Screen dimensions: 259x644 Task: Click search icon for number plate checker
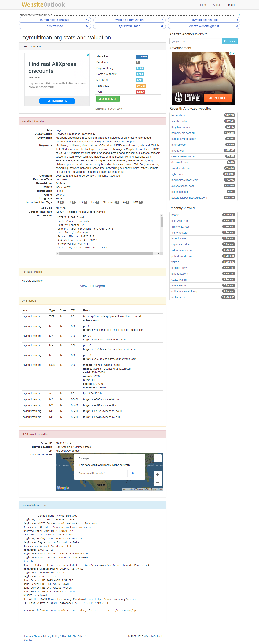point(87,20)
